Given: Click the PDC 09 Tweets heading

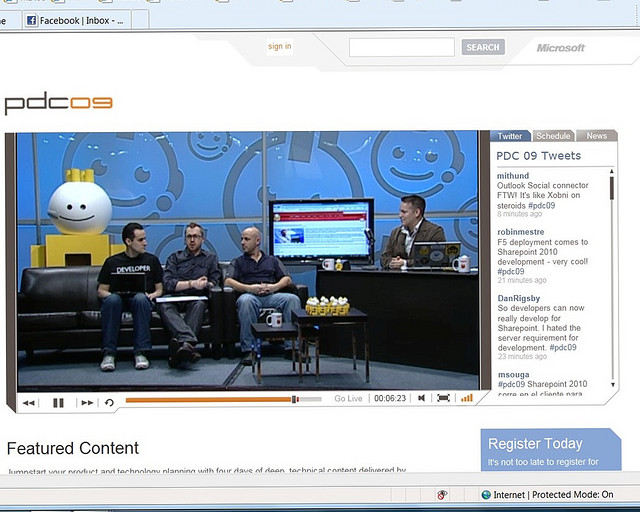Looking at the screenshot, I should click(x=538, y=156).
